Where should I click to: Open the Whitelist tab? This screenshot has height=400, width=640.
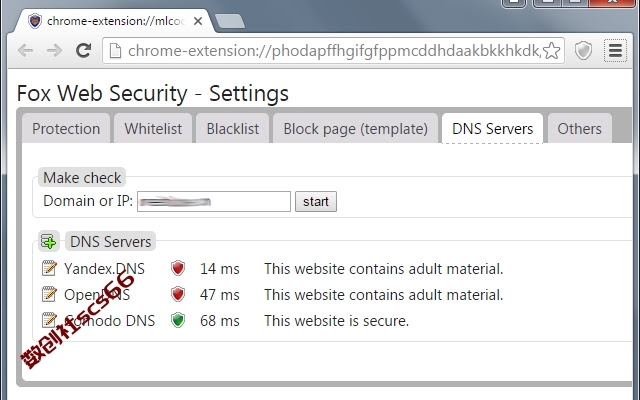(153, 129)
